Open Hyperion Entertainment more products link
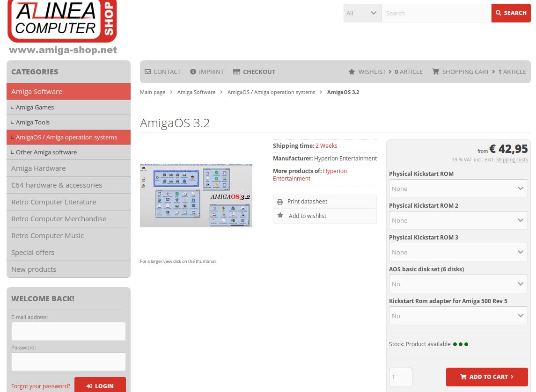Viewport: 536px width, 392px height. pyautogui.click(x=310, y=174)
